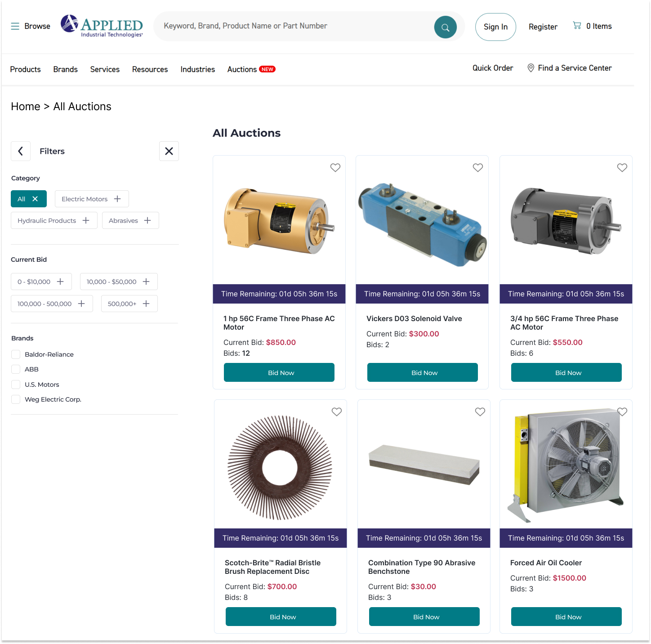Bid Now on Scotch-Brite Bristle Disc
Image resolution: width=651 pixels, height=644 pixels.
[x=281, y=617]
